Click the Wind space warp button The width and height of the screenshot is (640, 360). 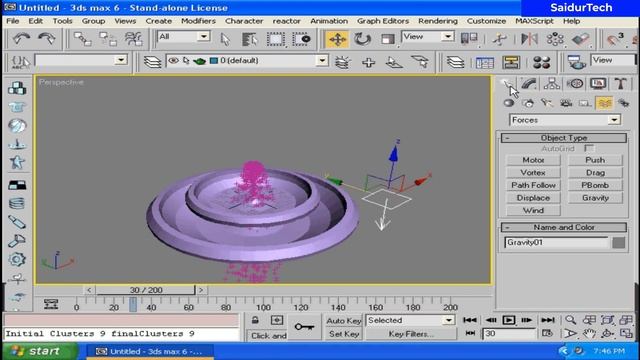click(x=533, y=211)
